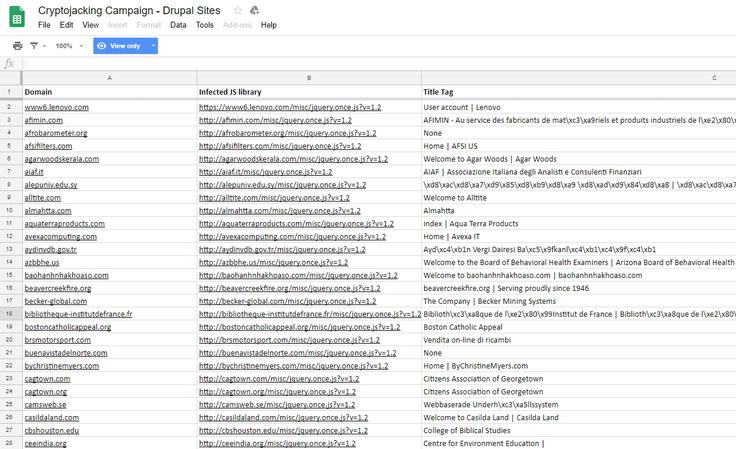The height and width of the screenshot is (449, 736).
Task: Open the bibliotheque-institutdefrance.fr domain link
Action: click(78, 314)
